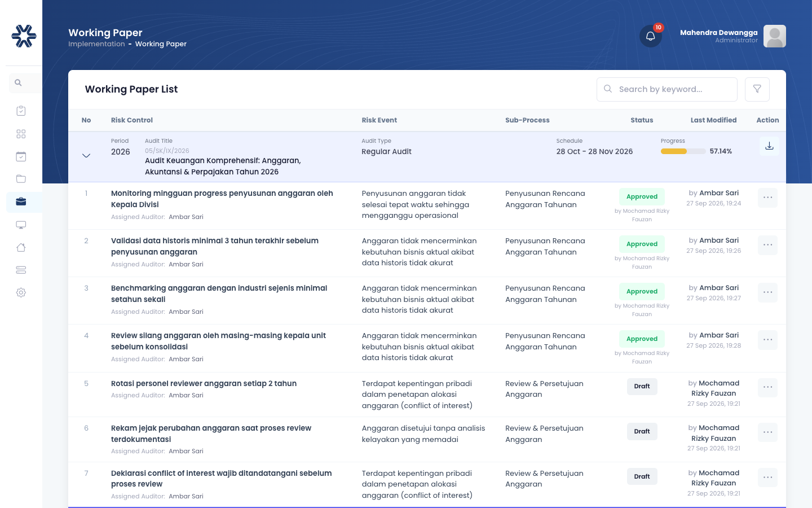Open the clipboard checklist sidebar icon
This screenshot has width=812, height=508.
[x=21, y=111]
